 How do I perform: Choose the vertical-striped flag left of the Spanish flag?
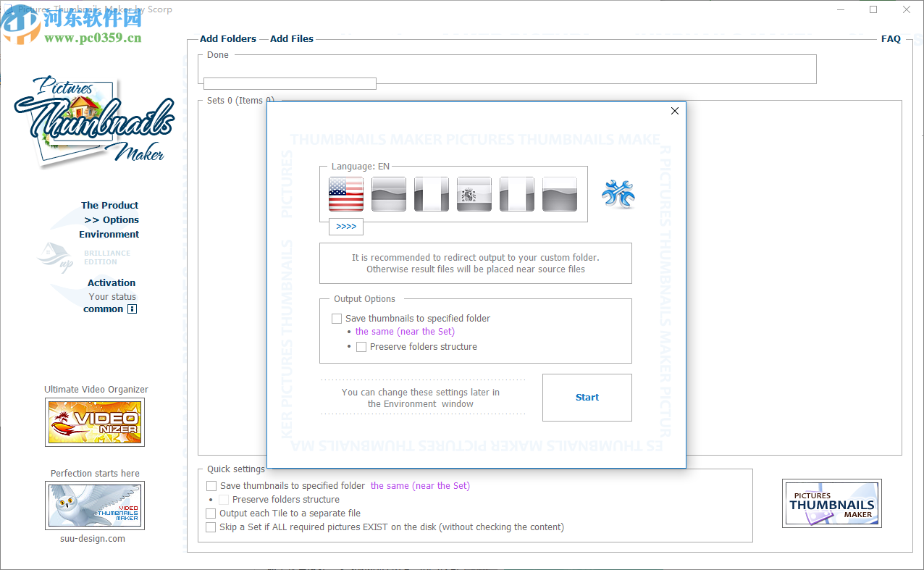pos(432,194)
